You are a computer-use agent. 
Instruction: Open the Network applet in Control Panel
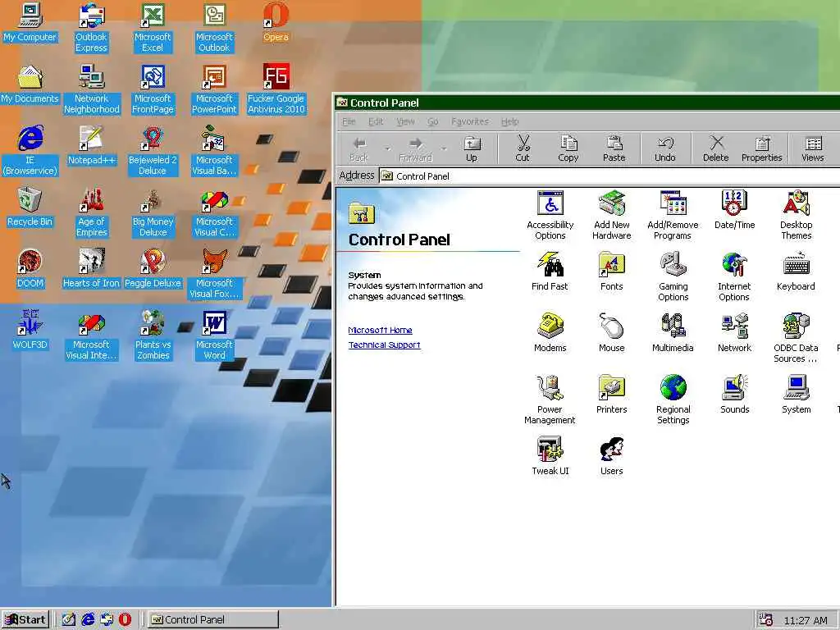pos(734,333)
